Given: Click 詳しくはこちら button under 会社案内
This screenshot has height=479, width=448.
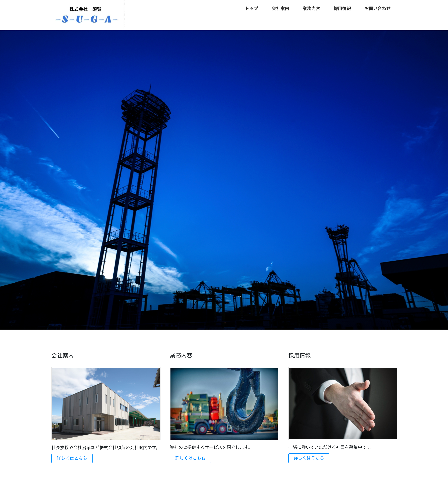Looking at the screenshot, I should pyautogui.click(x=72, y=458).
